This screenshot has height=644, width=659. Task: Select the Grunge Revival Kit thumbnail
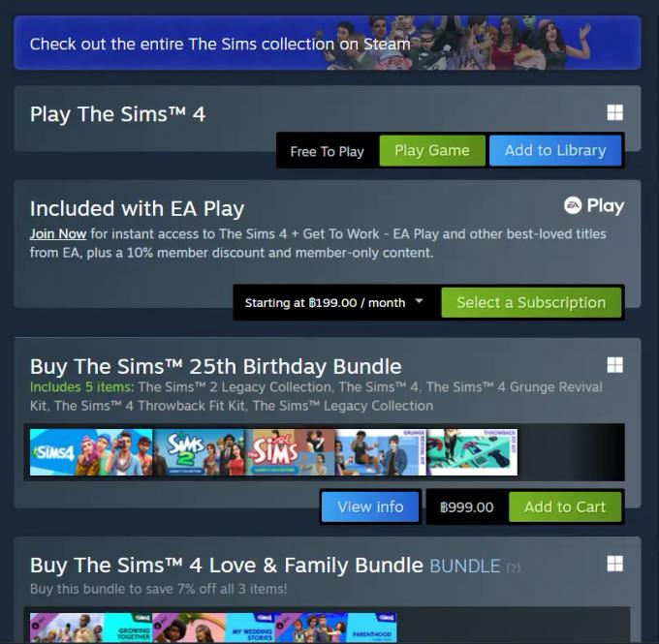pyautogui.click(x=381, y=452)
